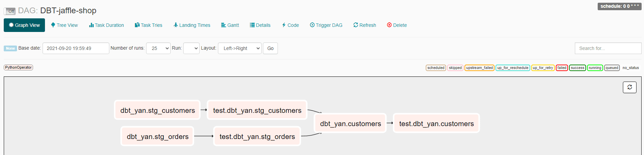Screen dimensions: 644x155
Task: Select the dbt_yan.customers task node
Action: pos(350,123)
